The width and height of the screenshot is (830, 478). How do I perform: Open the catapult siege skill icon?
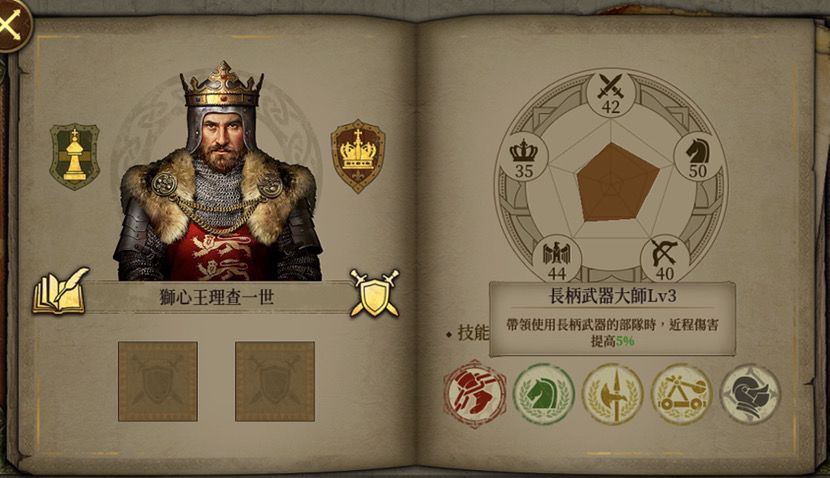682,394
